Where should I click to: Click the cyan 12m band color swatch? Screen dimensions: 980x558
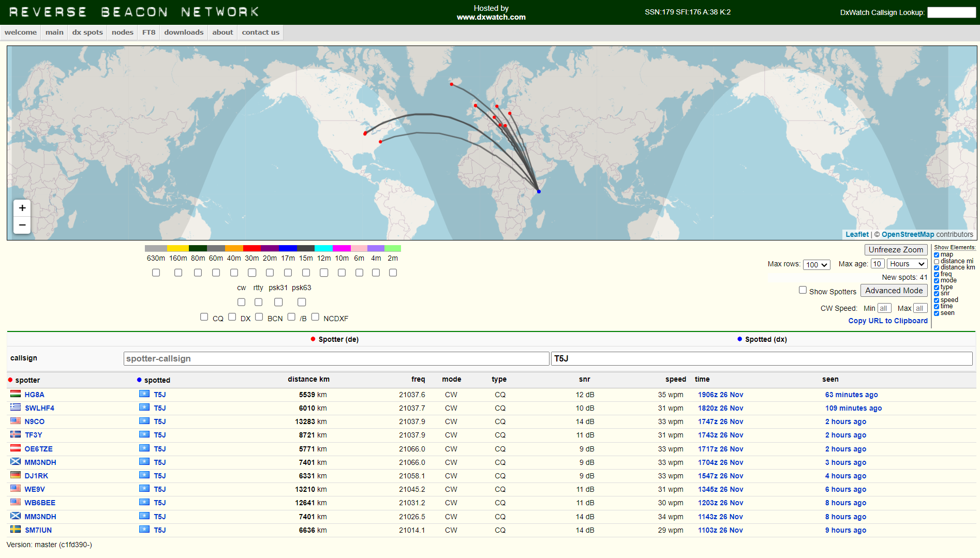coord(324,248)
